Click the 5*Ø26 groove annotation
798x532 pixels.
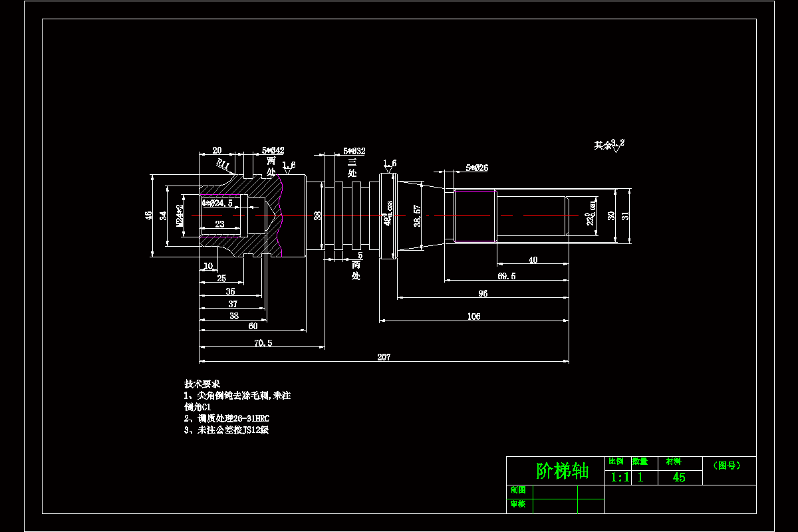[477, 168]
